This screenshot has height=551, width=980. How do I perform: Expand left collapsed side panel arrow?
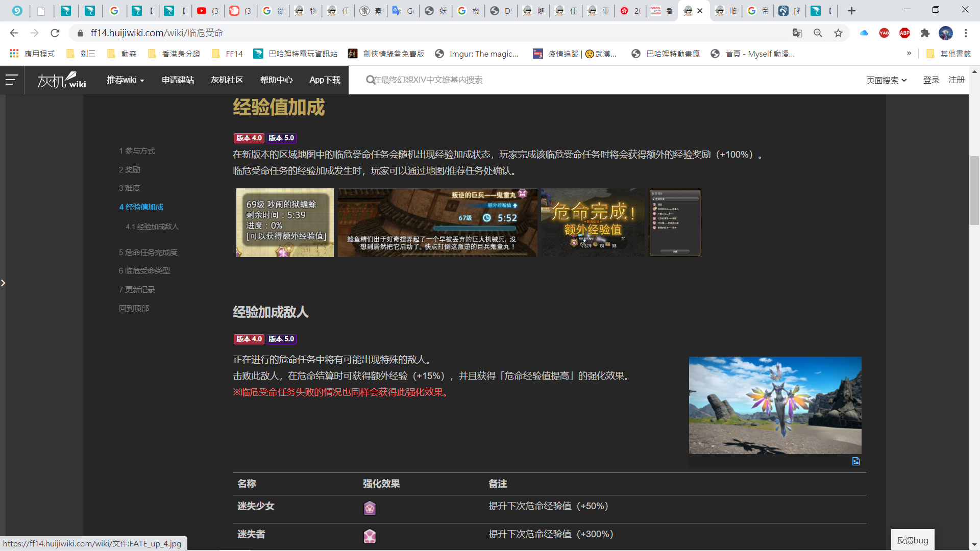(x=3, y=283)
